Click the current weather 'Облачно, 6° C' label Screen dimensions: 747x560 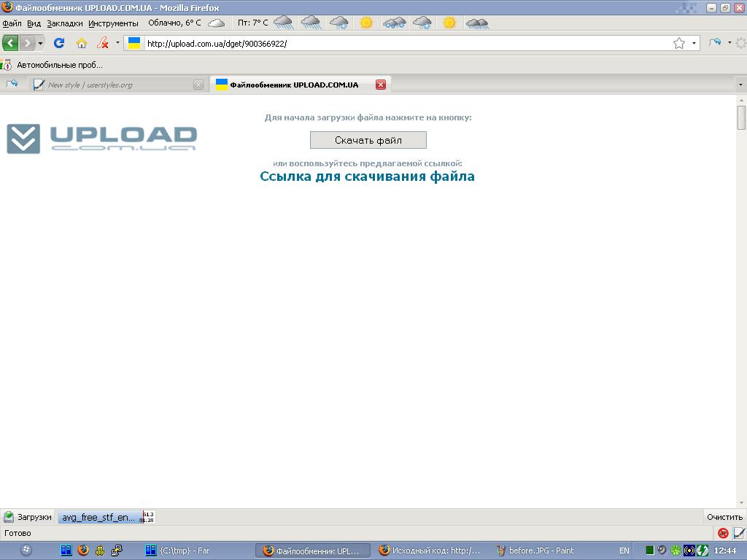174,23
